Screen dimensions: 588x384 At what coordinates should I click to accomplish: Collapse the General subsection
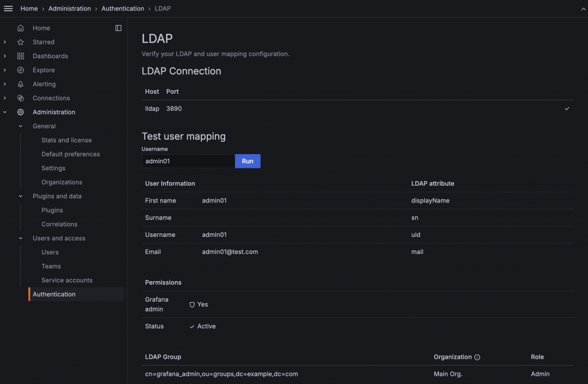[21, 126]
